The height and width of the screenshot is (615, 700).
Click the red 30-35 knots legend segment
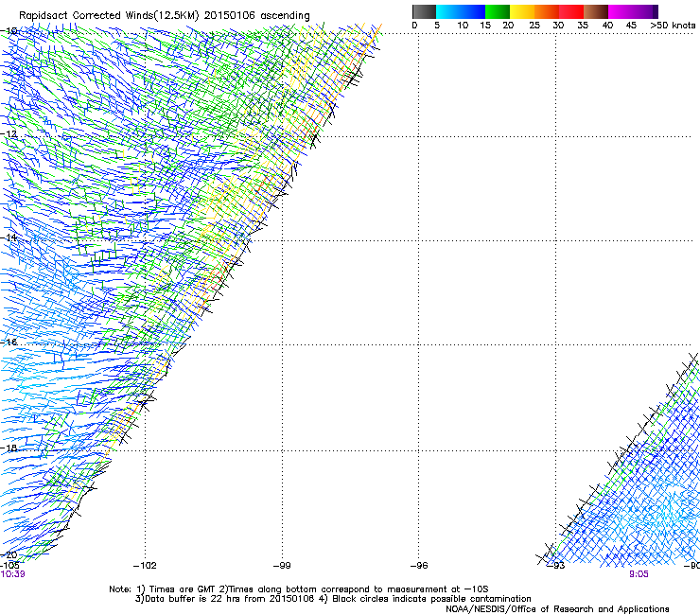(x=571, y=11)
